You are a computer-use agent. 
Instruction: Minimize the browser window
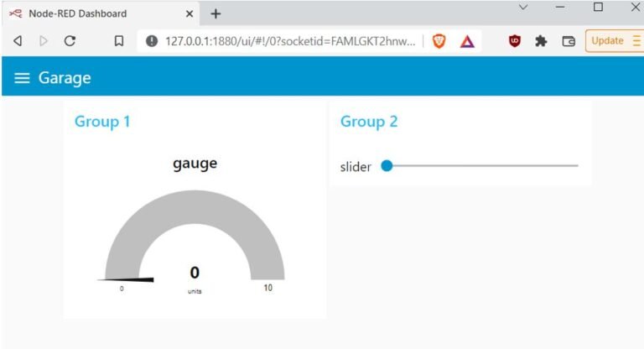pyautogui.click(x=560, y=7)
